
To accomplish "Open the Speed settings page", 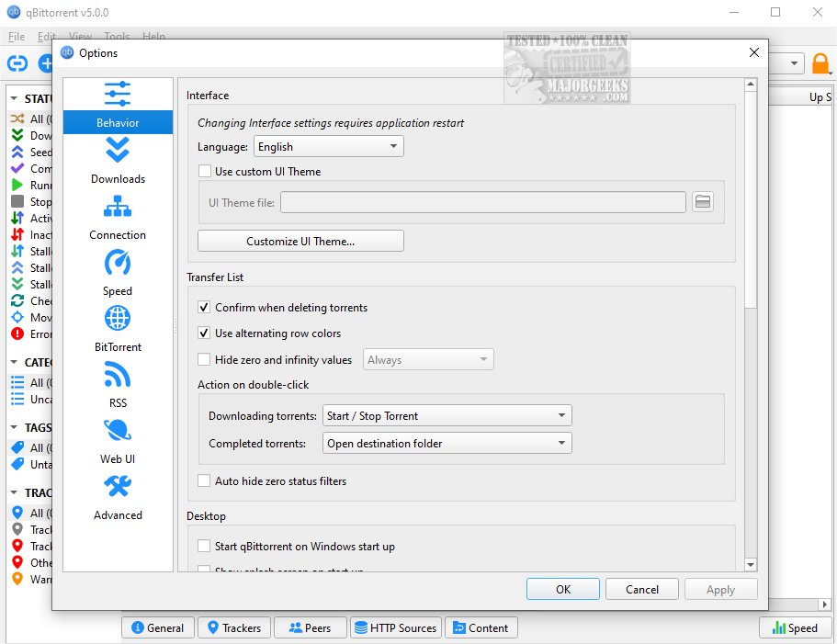I will 118,273.
